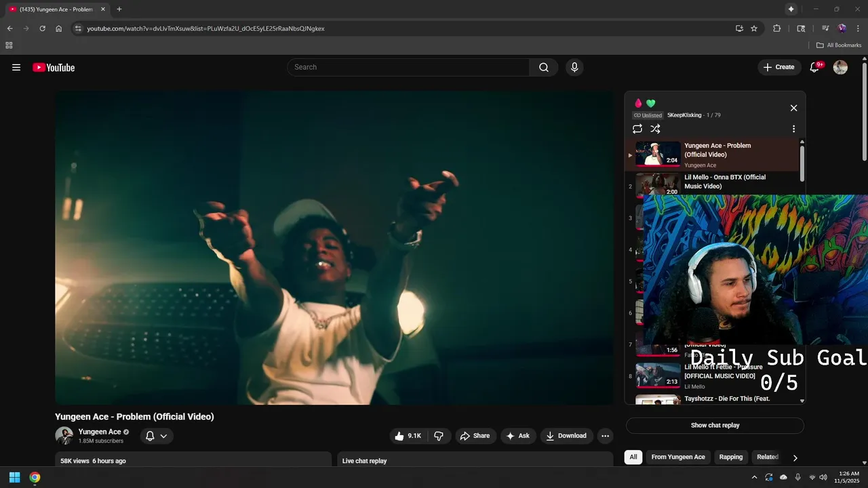Open browser Extensions puzzle icon
Screen dimensions: 868x488
click(777, 28)
